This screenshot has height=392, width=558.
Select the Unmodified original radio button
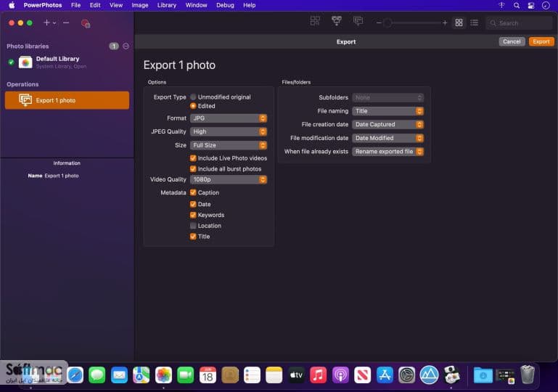[x=193, y=97]
